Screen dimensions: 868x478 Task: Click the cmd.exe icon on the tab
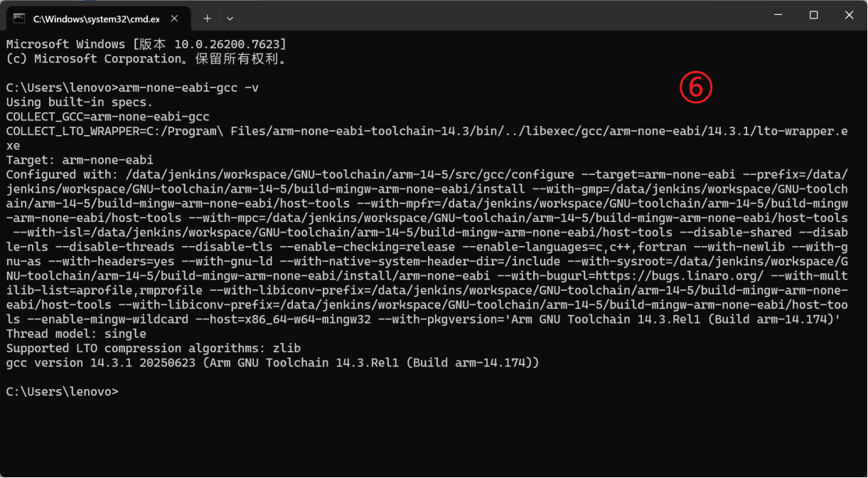19,18
